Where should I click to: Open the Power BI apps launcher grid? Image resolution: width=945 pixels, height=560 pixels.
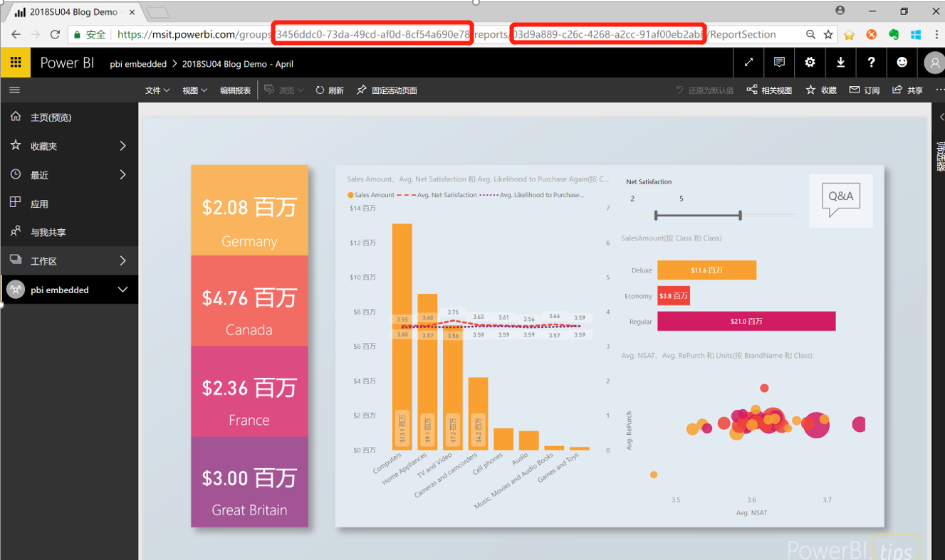[15, 63]
